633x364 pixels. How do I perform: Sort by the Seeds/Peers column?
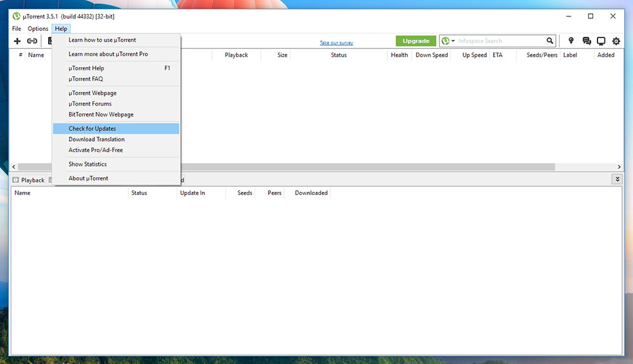point(542,55)
